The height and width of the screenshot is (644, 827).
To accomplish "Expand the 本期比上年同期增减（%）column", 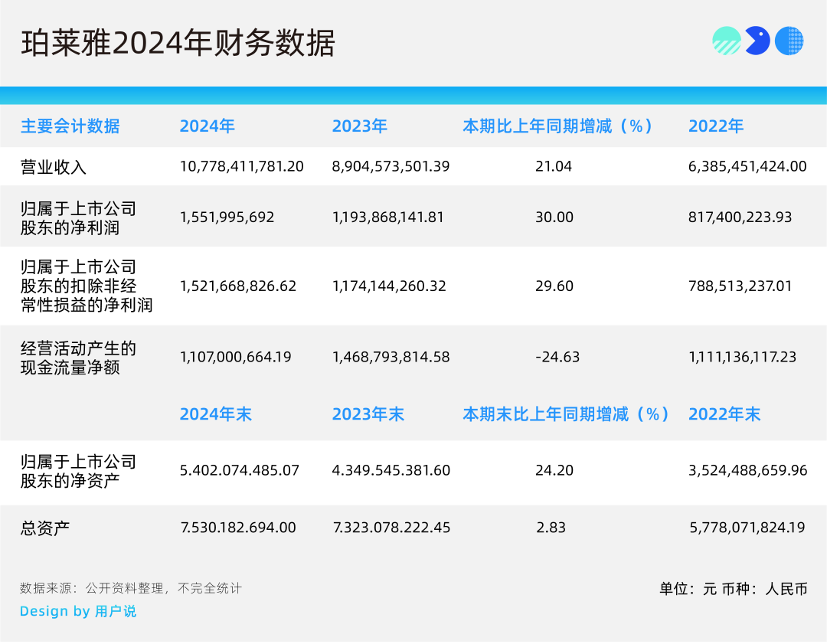I will 557,126.
